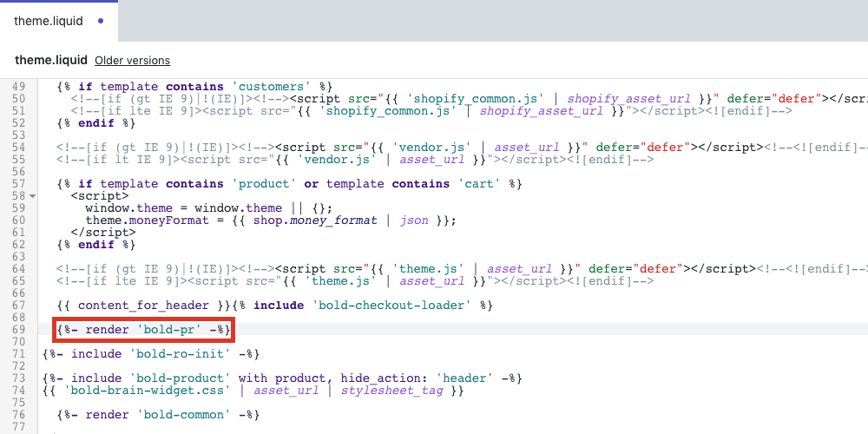
Task: Click line number 76 in the gutter
Action: pyautogui.click(x=18, y=415)
